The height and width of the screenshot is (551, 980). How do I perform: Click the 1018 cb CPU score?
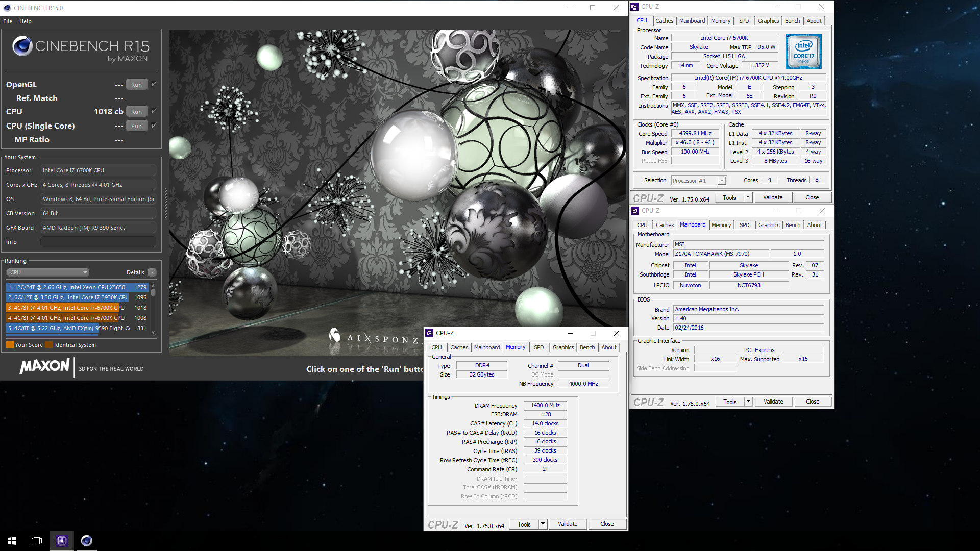tap(108, 111)
